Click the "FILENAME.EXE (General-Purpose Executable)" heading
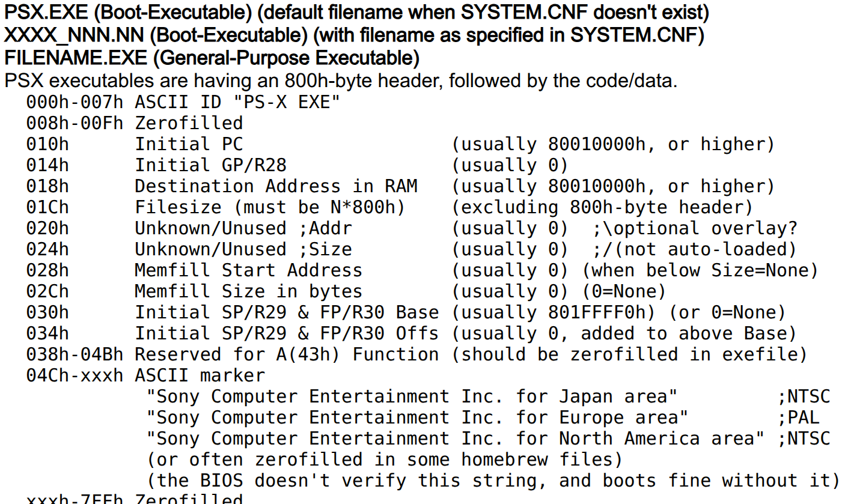This screenshot has height=504, width=854. 212,58
